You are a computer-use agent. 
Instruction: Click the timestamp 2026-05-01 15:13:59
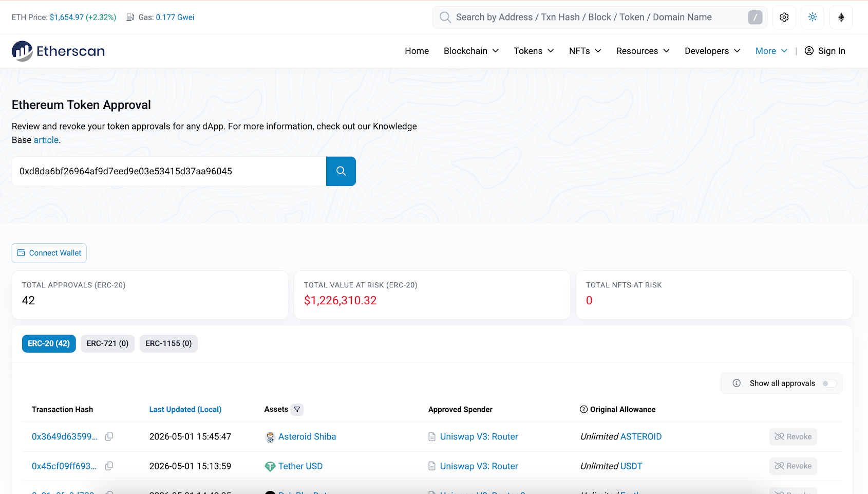coord(190,466)
